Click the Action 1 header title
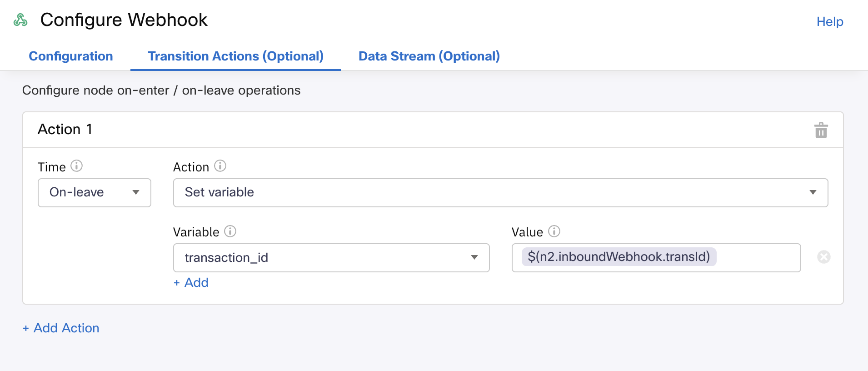Image resolution: width=868 pixels, height=371 pixels. (x=65, y=130)
